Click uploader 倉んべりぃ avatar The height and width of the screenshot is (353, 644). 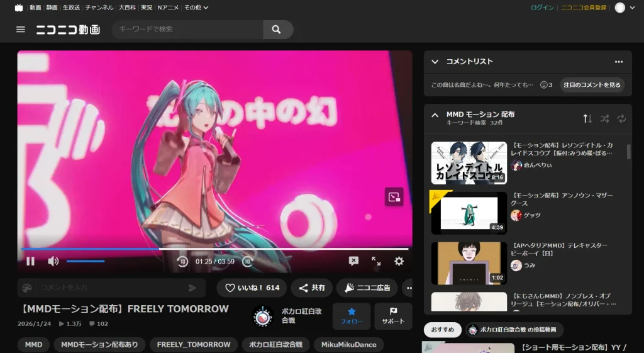(x=516, y=165)
